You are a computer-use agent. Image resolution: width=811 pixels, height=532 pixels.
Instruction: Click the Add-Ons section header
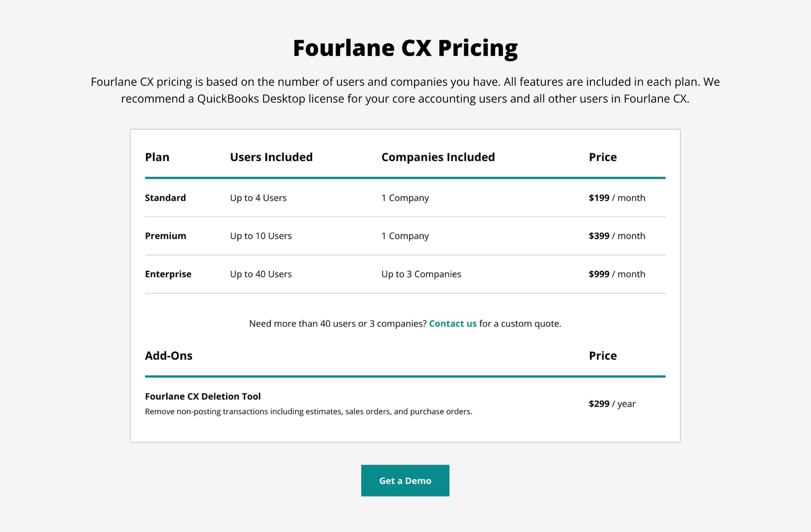[x=169, y=356]
